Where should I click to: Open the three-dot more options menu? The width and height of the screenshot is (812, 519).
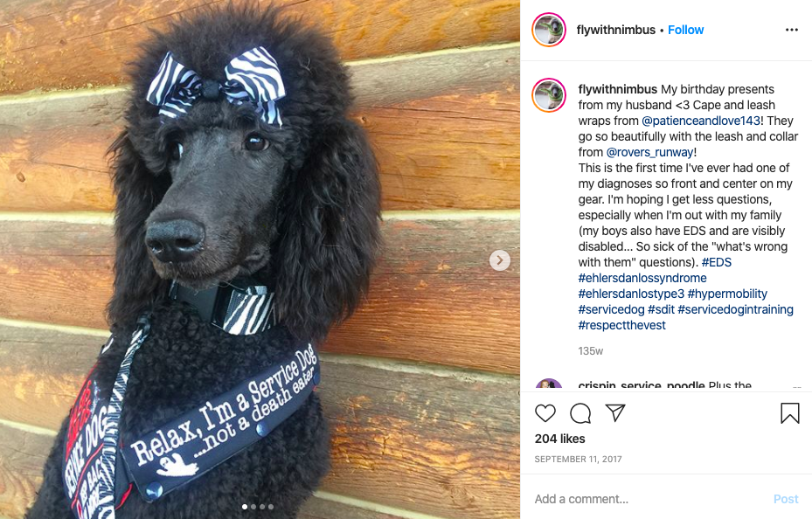coord(791,30)
